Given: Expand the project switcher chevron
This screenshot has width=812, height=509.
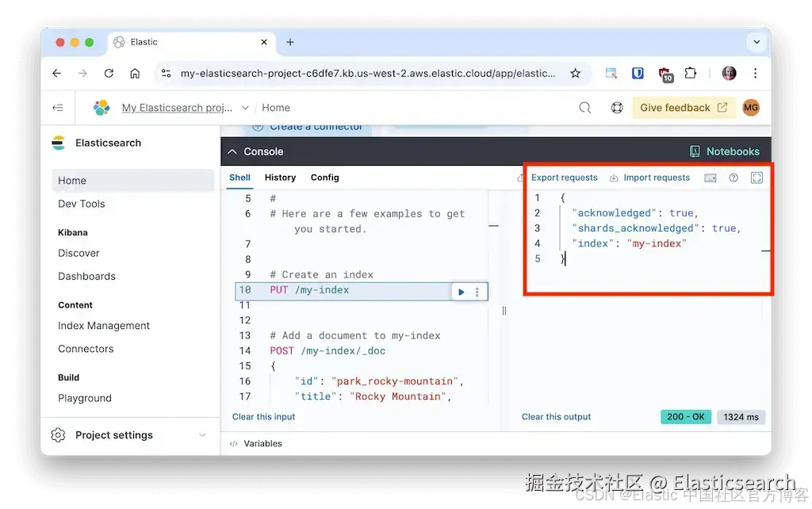Looking at the screenshot, I should coord(246,108).
